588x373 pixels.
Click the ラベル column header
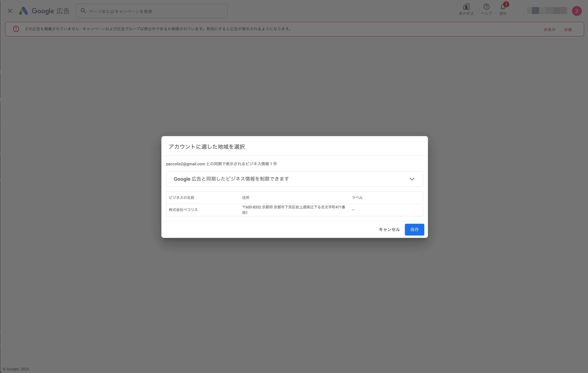(357, 197)
